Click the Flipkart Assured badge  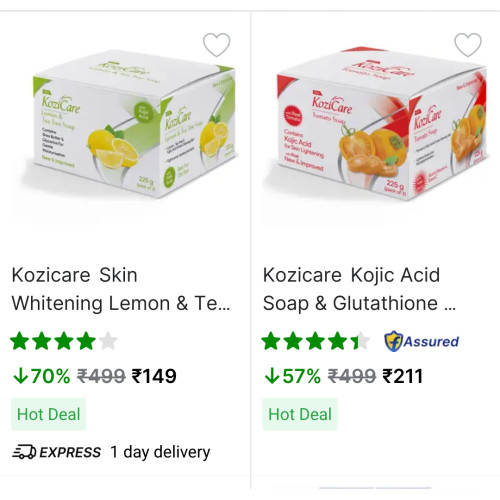point(422,341)
